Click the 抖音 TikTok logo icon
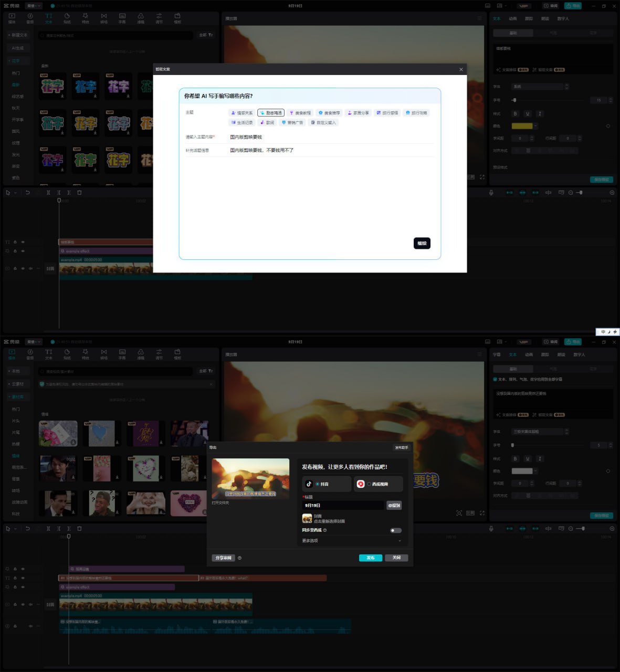 click(309, 484)
